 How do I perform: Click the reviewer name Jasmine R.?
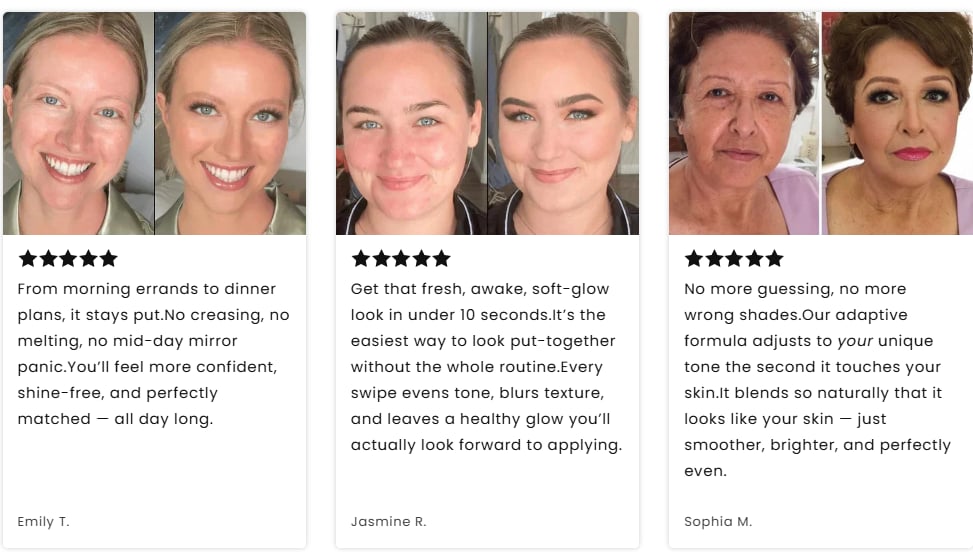pyautogui.click(x=384, y=521)
